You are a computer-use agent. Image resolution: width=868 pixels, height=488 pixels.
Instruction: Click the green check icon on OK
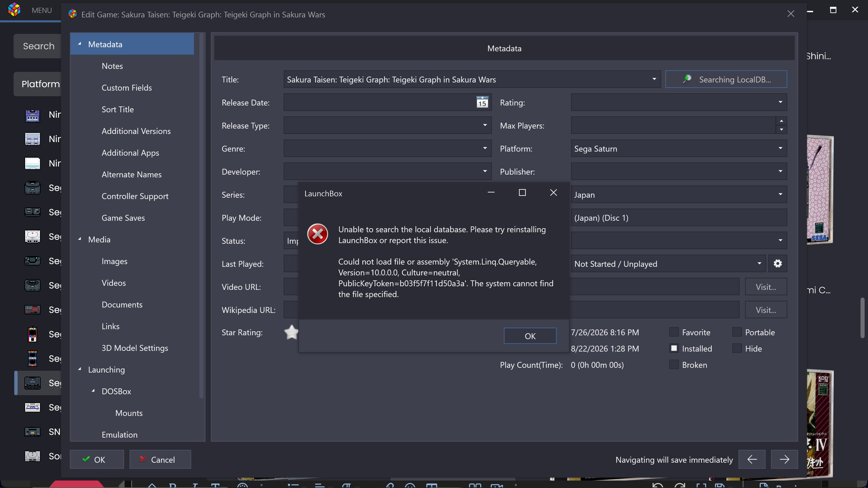tap(86, 459)
